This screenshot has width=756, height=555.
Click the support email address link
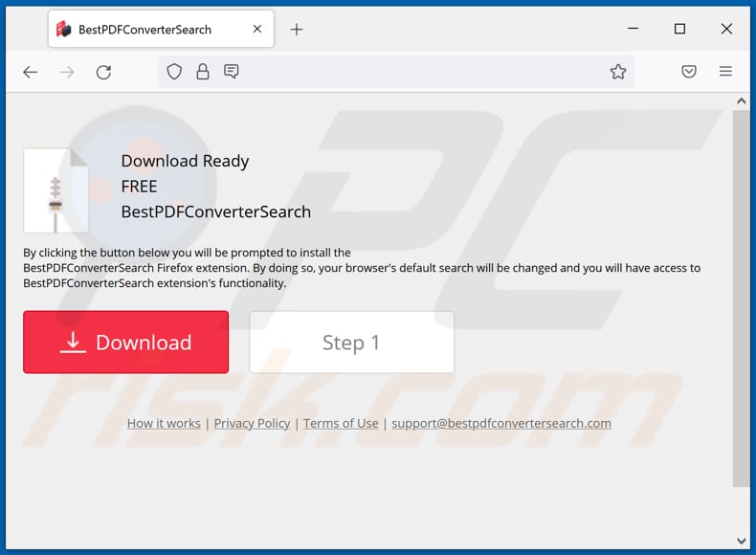click(501, 423)
